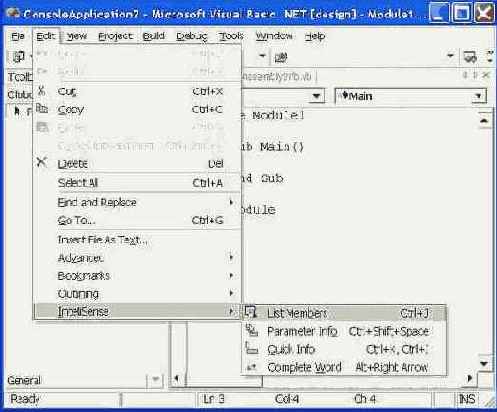The height and width of the screenshot is (412, 497).
Task: Click the Cut scissors icon
Action: (42, 91)
